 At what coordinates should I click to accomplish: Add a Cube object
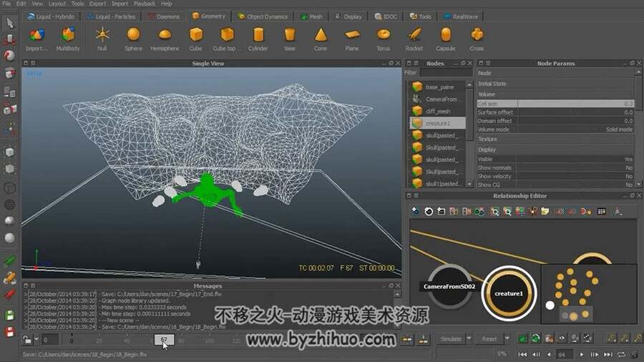click(196, 35)
